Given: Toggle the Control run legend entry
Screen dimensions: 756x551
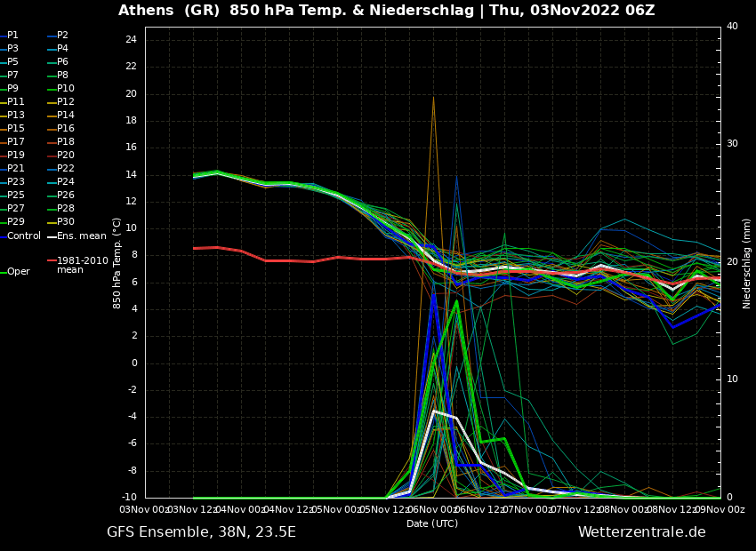Looking at the screenshot, I should pyautogui.click(x=24, y=236).
